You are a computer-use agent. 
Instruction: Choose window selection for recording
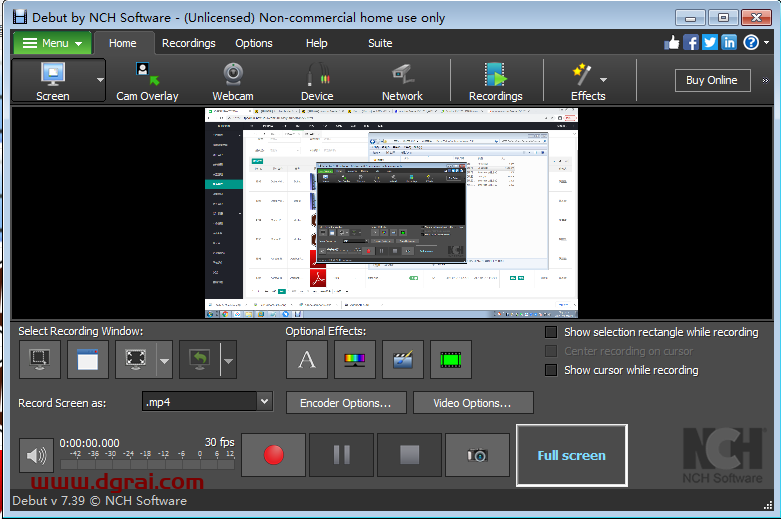click(88, 360)
